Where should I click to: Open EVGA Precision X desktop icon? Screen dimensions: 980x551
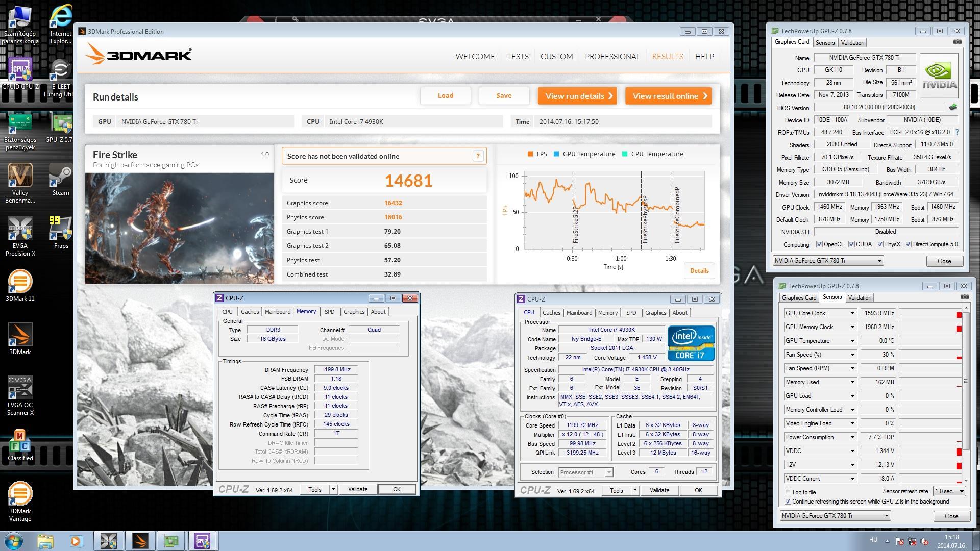pos(20,236)
